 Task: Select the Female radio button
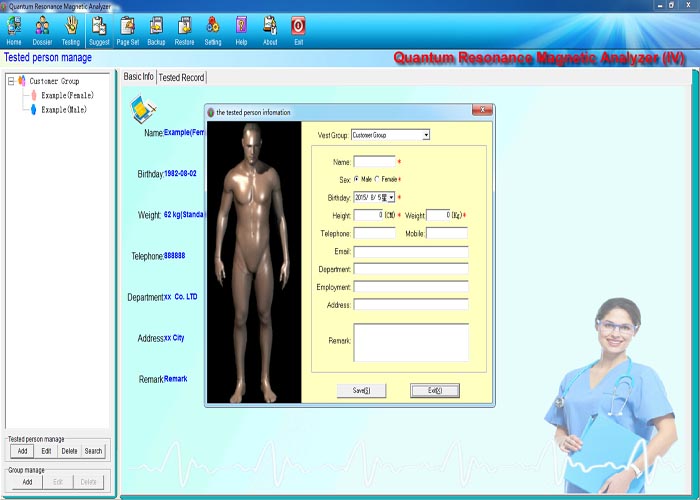coord(377,179)
